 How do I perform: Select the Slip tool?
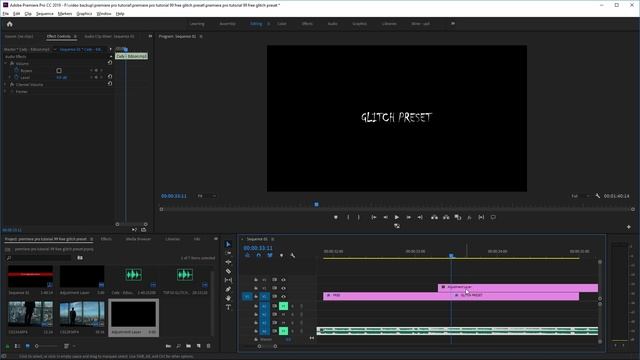point(228,280)
